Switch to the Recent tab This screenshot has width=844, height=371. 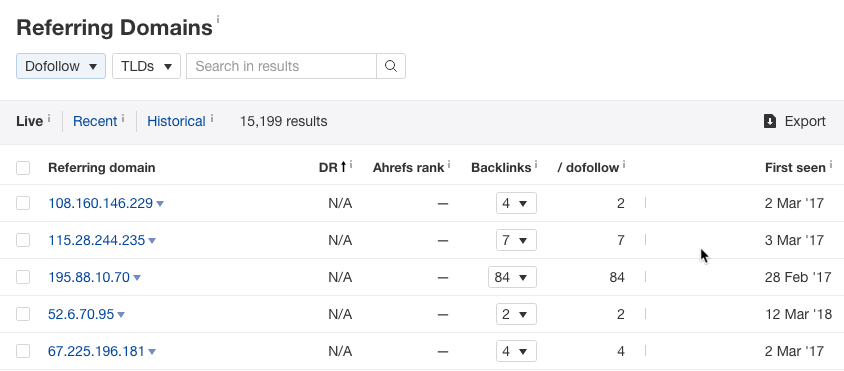[95, 122]
